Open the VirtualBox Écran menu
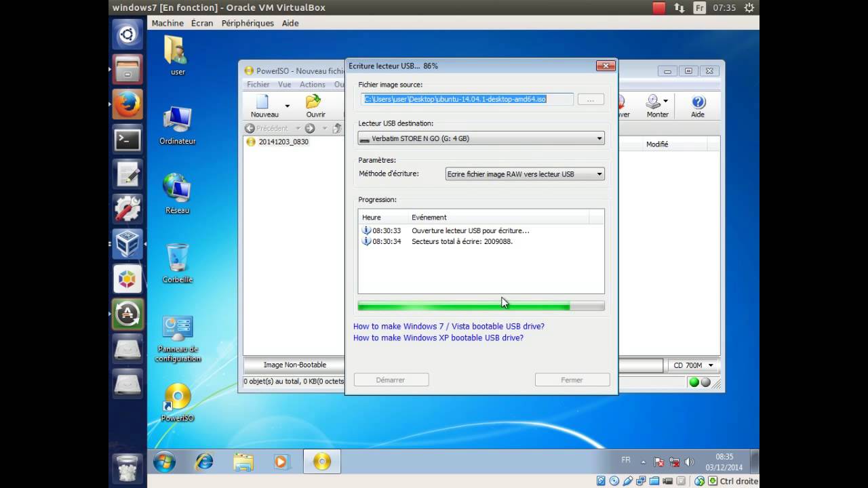 tap(202, 23)
